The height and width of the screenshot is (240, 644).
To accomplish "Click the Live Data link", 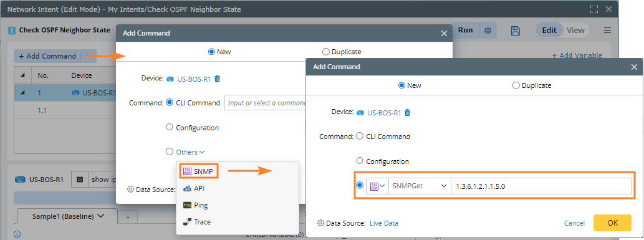I will pos(384,223).
